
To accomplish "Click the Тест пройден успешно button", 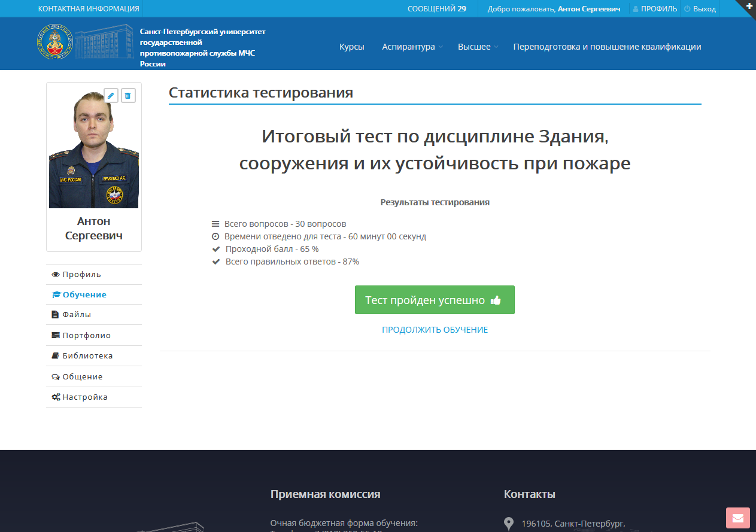I will 435,300.
